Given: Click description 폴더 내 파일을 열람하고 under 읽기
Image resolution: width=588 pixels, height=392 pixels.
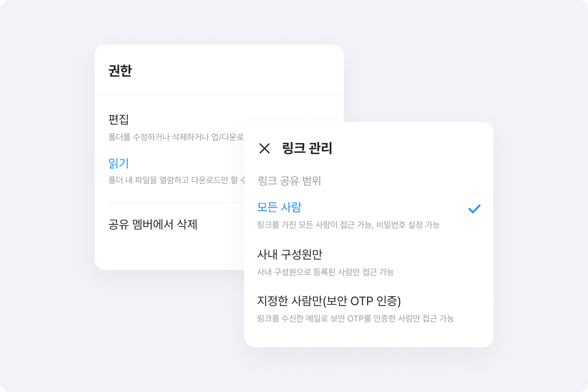Looking at the screenshot, I should [x=176, y=180].
